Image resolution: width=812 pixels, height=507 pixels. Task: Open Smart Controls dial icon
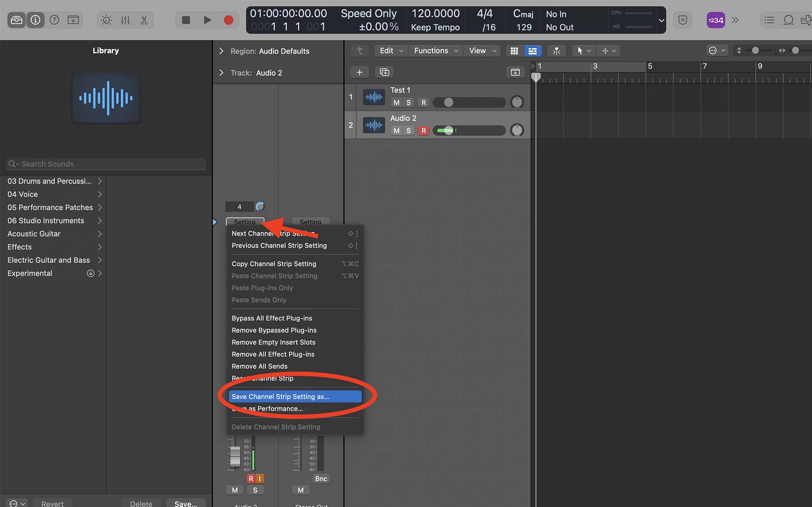pos(106,20)
